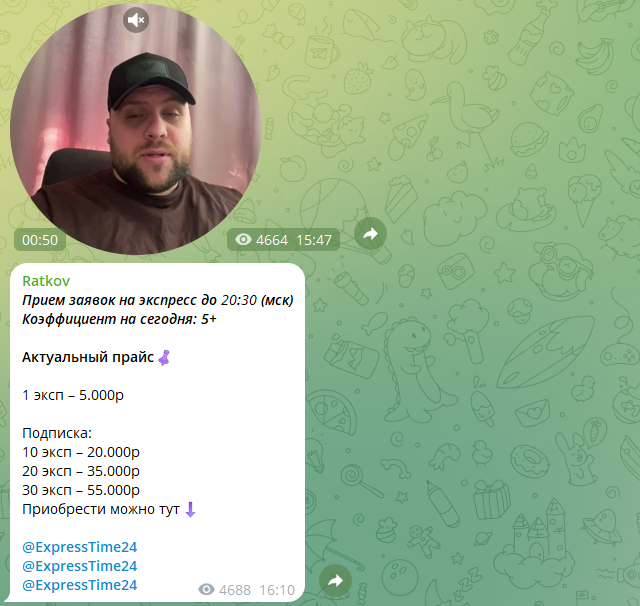The width and height of the screenshot is (640, 606).
Task: Click the '1 эксп – 5.000р' price line
Action: (x=73, y=395)
